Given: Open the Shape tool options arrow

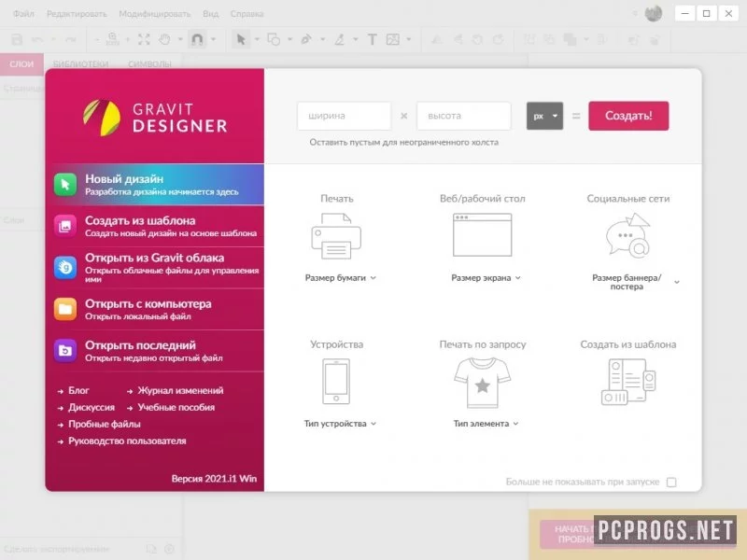Looking at the screenshot, I should (289, 39).
